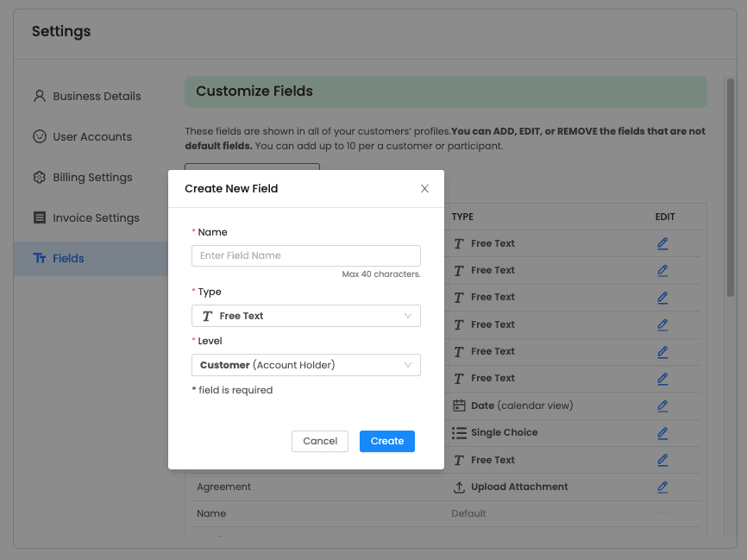Open the Type dropdown showing Free Text

point(306,316)
